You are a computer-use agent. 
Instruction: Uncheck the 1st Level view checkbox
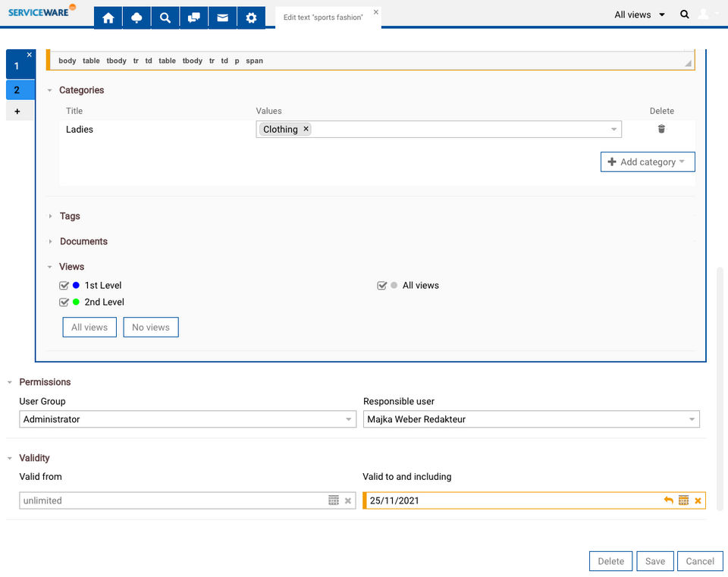click(x=64, y=286)
